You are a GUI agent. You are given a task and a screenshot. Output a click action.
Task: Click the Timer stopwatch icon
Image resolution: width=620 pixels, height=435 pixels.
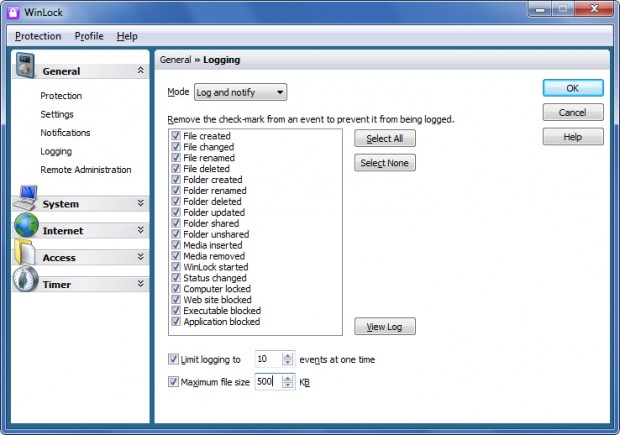(25, 279)
